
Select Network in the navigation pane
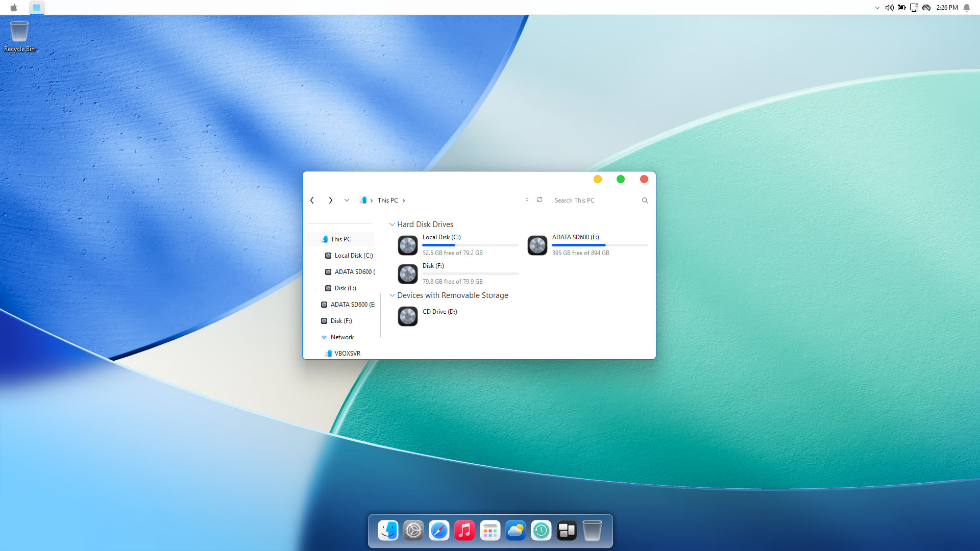(341, 337)
